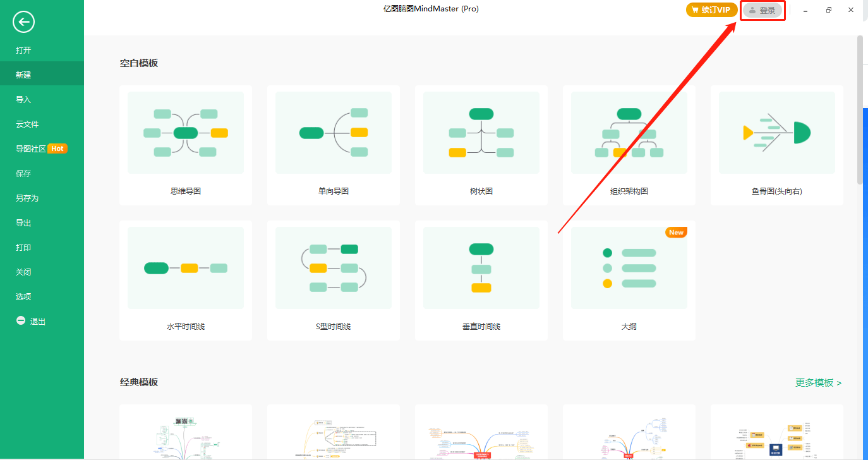868x460 pixels.
Task: Choose the 思维导图 blank template icon
Action: [x=186, y=133]
